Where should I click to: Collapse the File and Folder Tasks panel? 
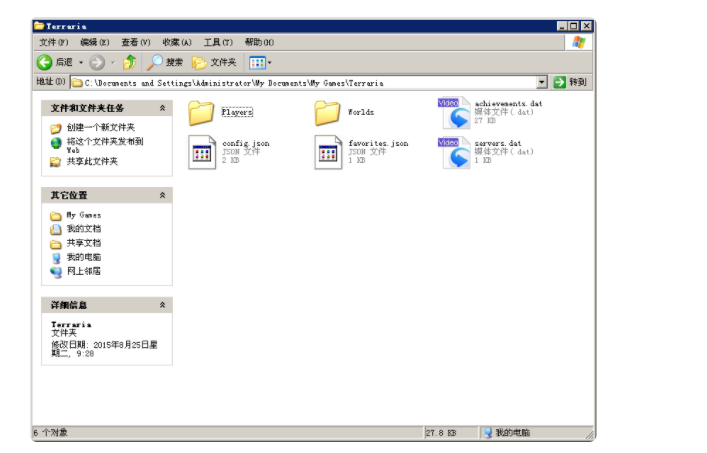[162, 108]
